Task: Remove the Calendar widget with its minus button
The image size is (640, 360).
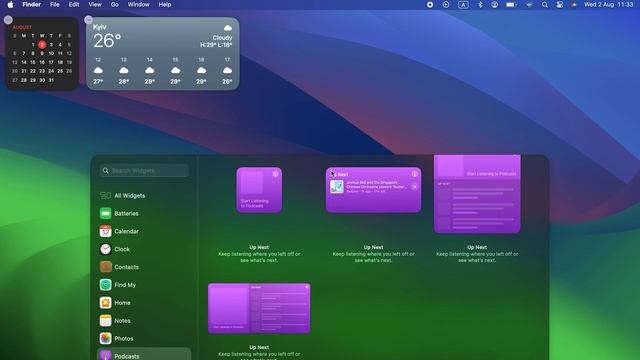Action: 8,20
